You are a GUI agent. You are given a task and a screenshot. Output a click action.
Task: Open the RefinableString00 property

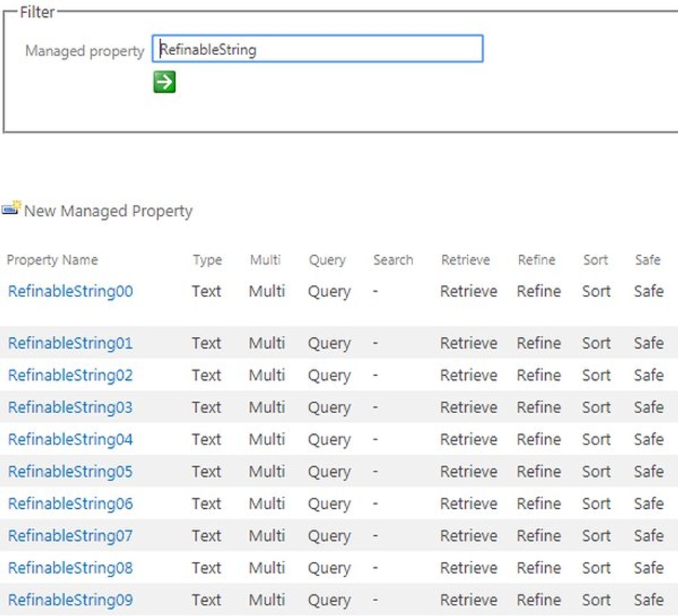(68, 291)
